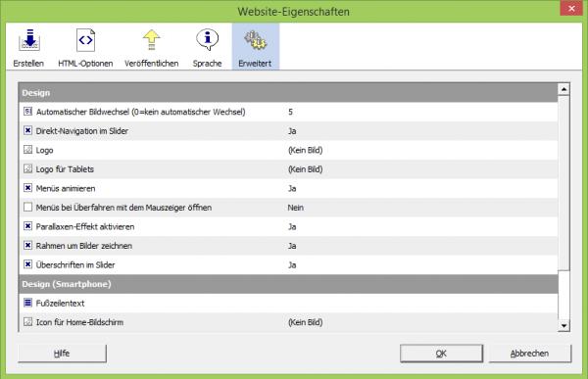Click the Erstellen download-arrow icon
588x379 pixels.
tap(28, 40)
